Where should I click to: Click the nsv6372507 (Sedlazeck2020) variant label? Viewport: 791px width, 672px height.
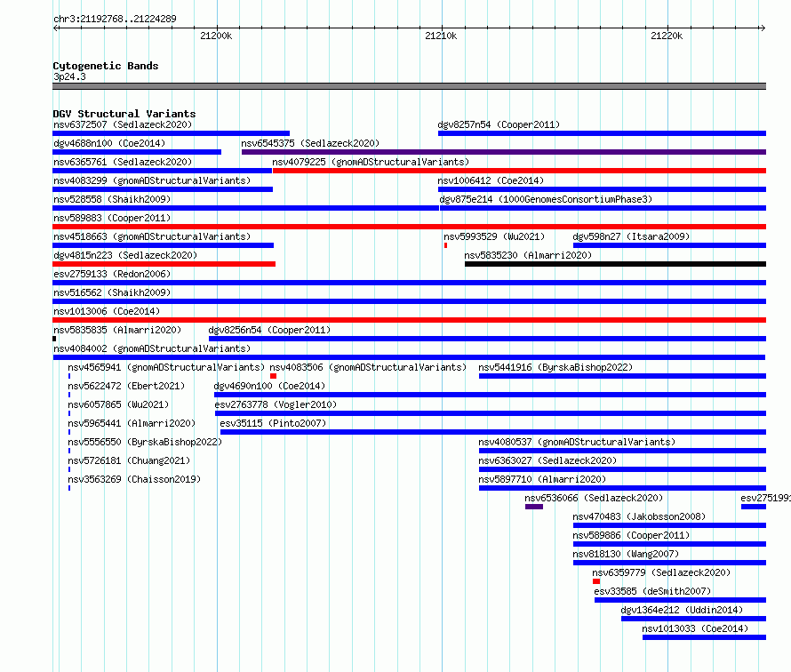point(123,124)
